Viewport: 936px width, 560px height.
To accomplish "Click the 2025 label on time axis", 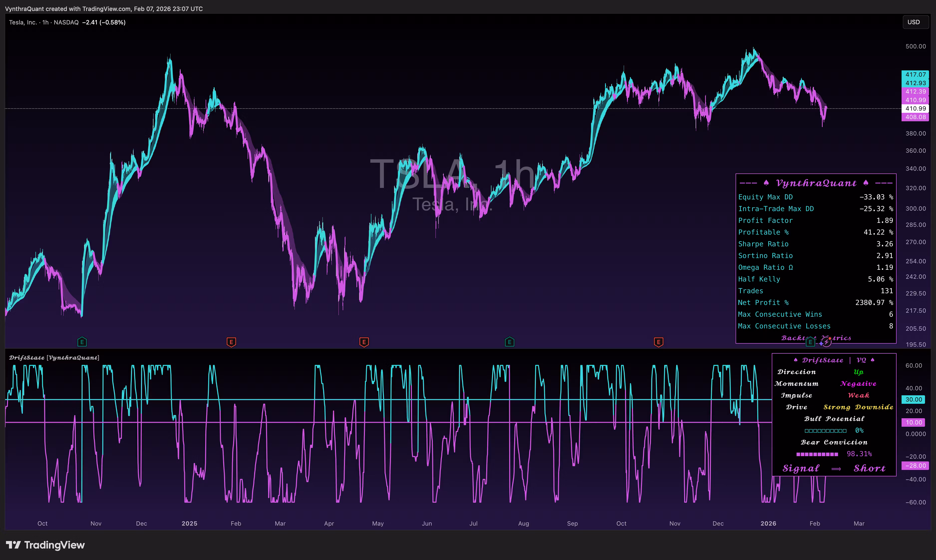I will [x=189, y=523].
